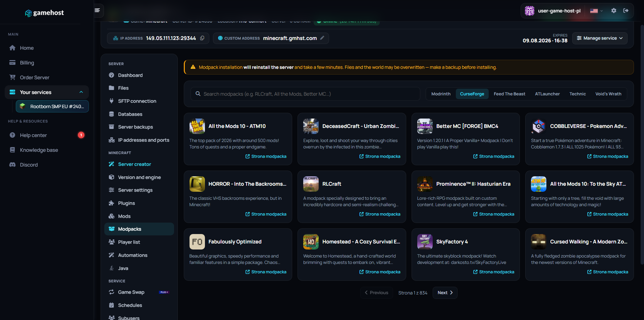Select the Cursed Walking modpack title
Screen dimensions: 644x320
click(x=589, y=242)
